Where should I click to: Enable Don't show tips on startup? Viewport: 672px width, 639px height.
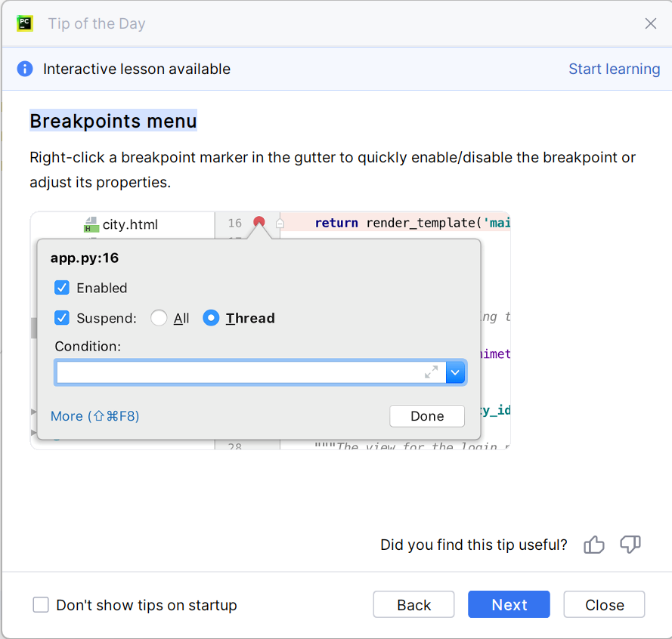point(41,605)
